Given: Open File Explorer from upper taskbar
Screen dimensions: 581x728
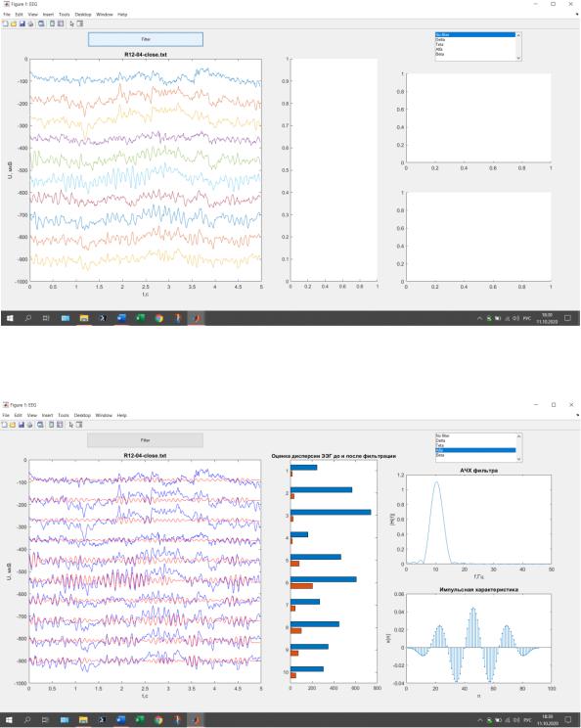Looking at the screenshot, I should 84,318.
